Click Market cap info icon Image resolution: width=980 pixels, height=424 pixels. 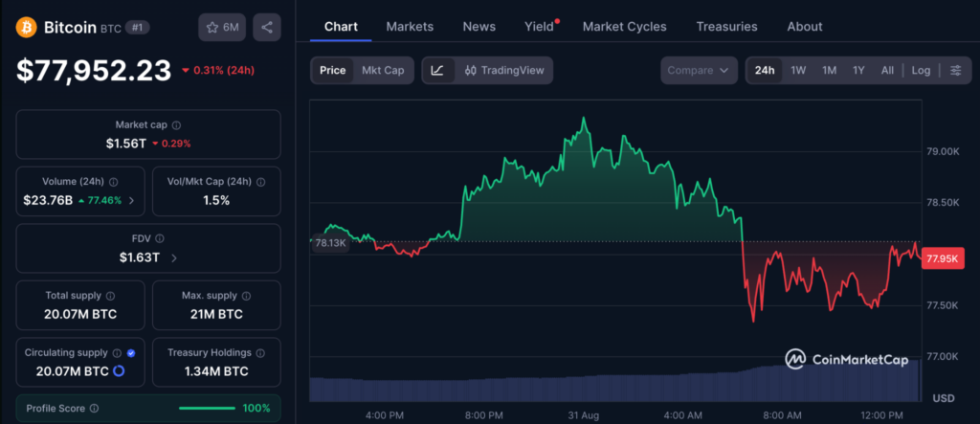click(x=176, y=125)
